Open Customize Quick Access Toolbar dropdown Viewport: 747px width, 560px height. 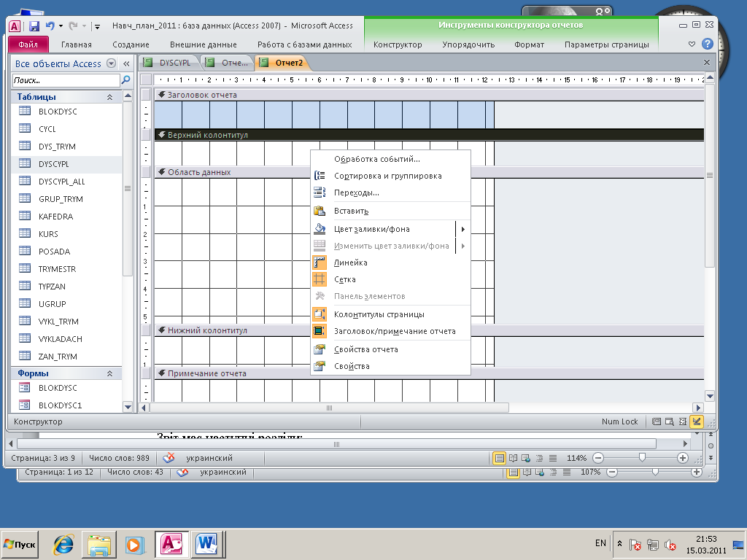coord(97,26)
